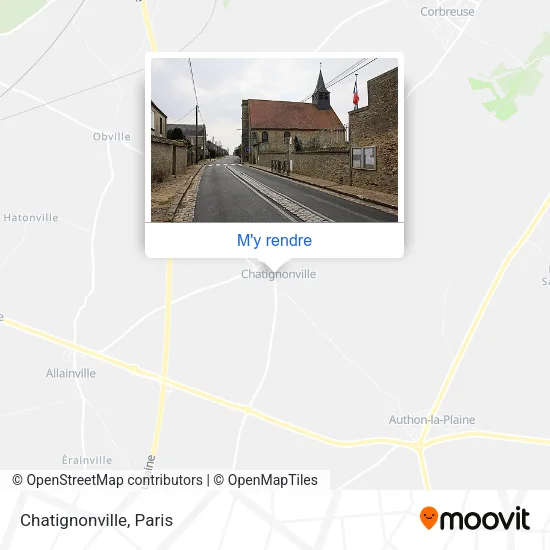
Task: Click the Chatignonville, Paris caption text
Action: click(96, 520)
